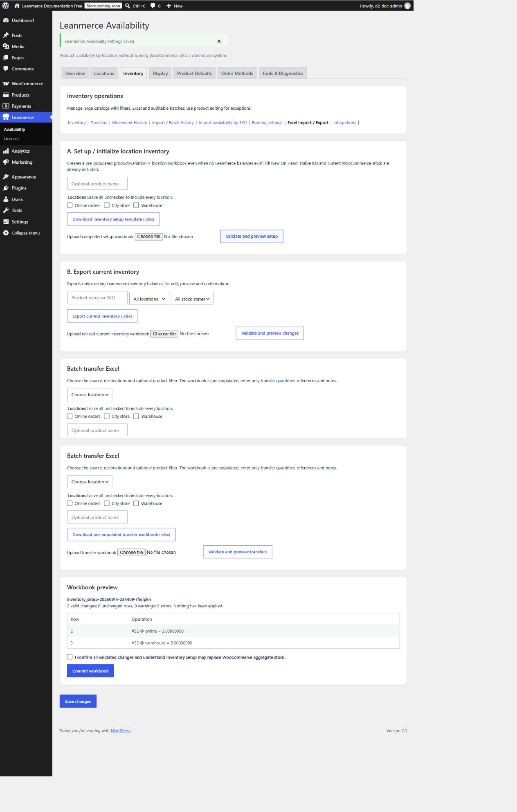Click the Marketing megaphone icon
The height and width of the screenshot is (812, 517).
(x=6, y=162)
